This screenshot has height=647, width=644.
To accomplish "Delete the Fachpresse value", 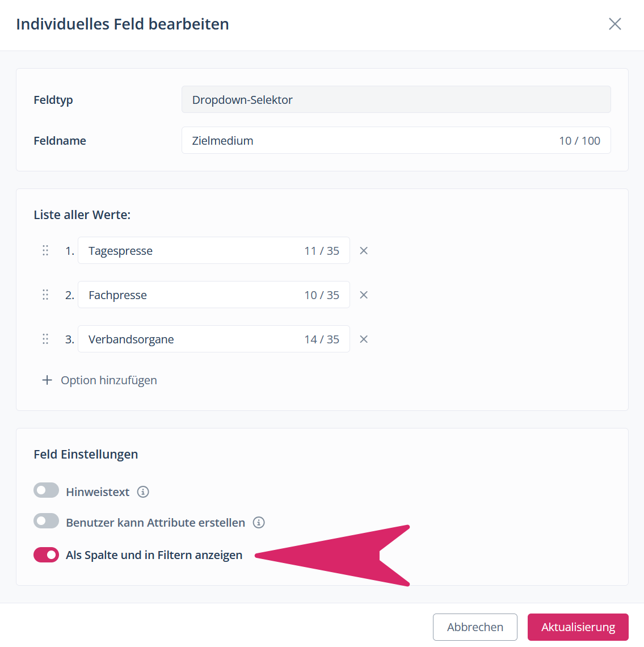I will [364, 295].
